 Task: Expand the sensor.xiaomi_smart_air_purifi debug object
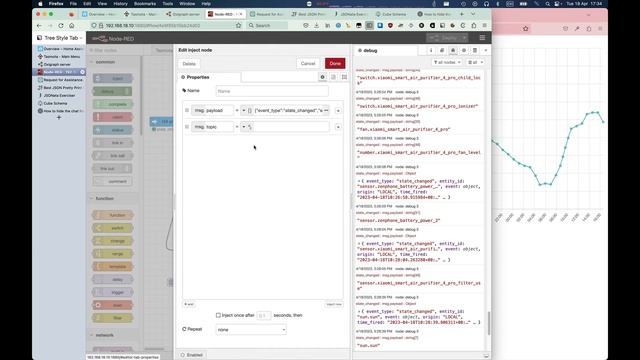[x=359, y=244]
